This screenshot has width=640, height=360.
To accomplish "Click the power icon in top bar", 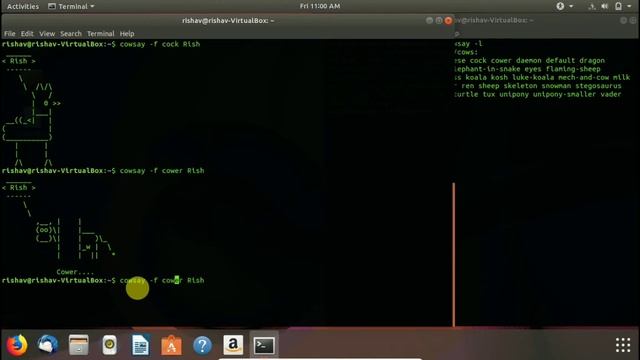I will pyautogui.click(x=618, y=6).
